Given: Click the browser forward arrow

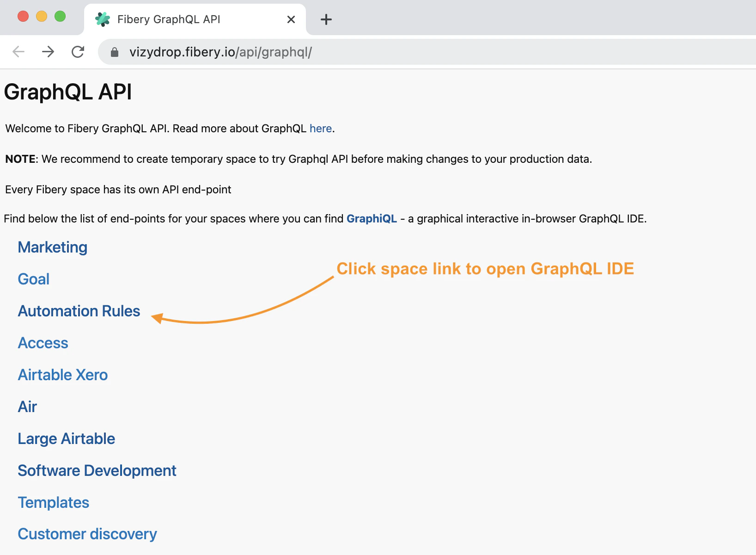Looking at the screenshot, I should 48,52.
